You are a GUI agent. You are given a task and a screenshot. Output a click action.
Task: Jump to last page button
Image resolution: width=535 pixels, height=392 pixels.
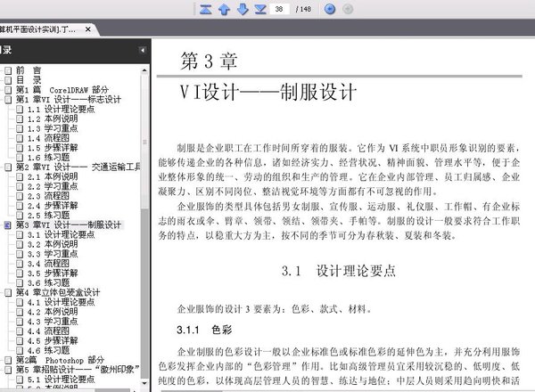point(260,9)
